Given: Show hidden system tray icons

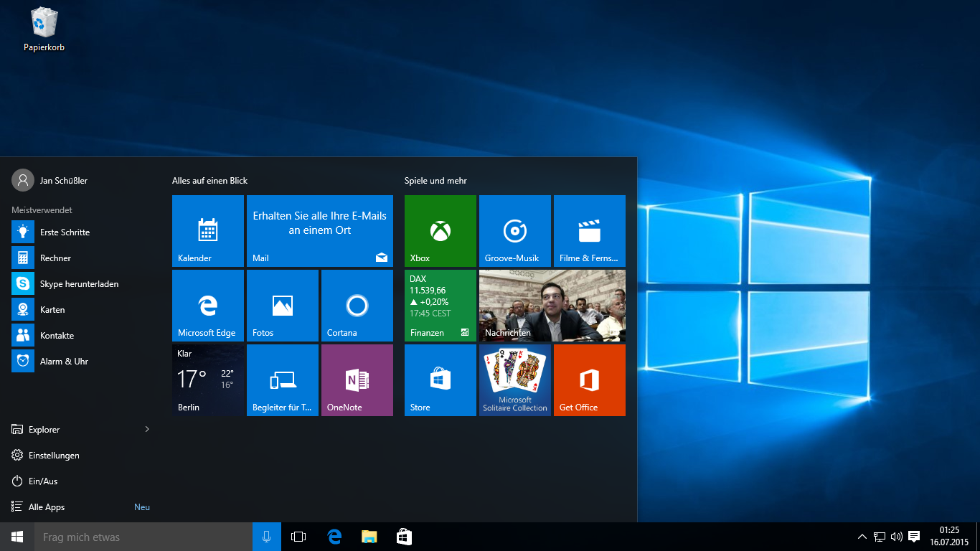Looking at the screenshot, I should click(862, 537).
